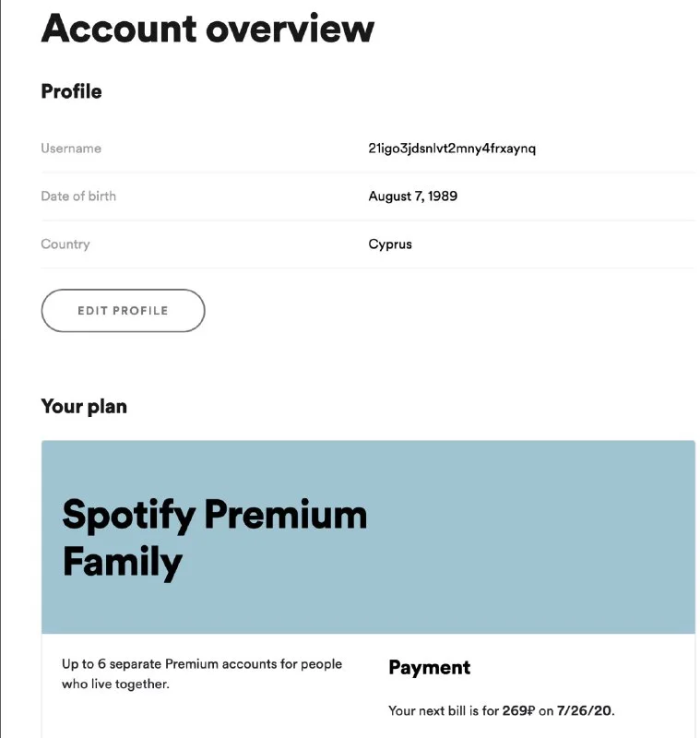Select the August 7, 1989 birth date
The image size is (700, 738).
coord(412,196)
